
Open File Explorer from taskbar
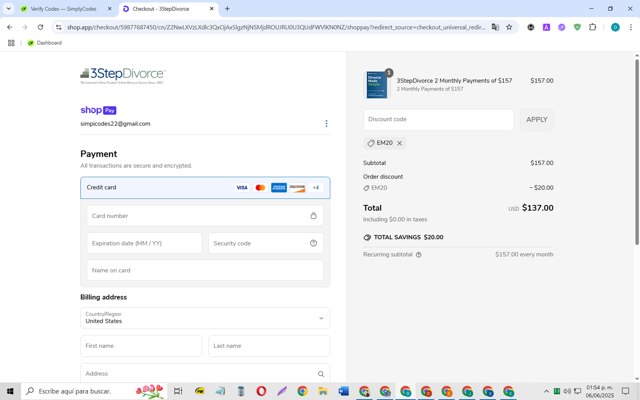click(323, 391)
